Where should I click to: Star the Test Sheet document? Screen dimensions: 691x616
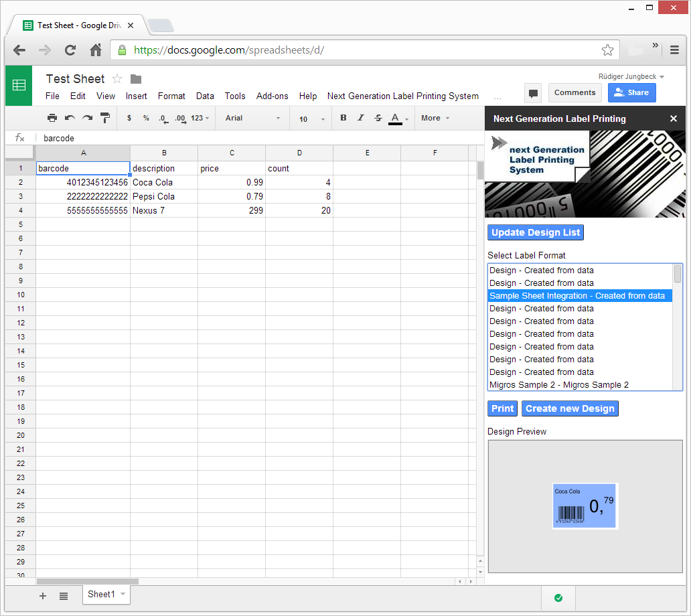point(117,79)
